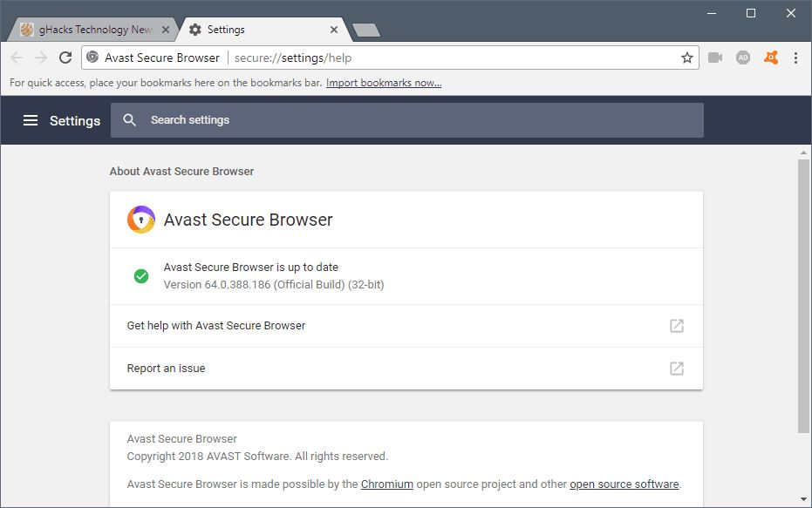Open the three-dot browser menu
Image resolution: width=812 pixels, height=508 pixels.
coord(798,58)
